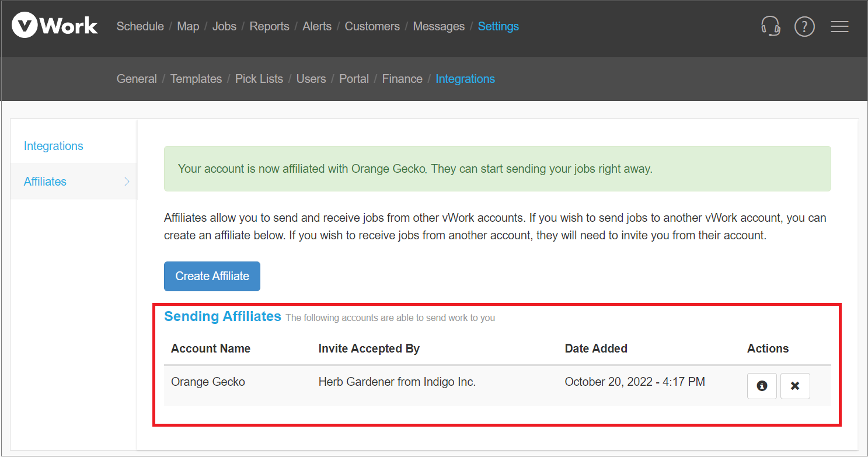The image size is (868, 457).
Task: Switch to the Portal settings tab
Action: point(354,79)
